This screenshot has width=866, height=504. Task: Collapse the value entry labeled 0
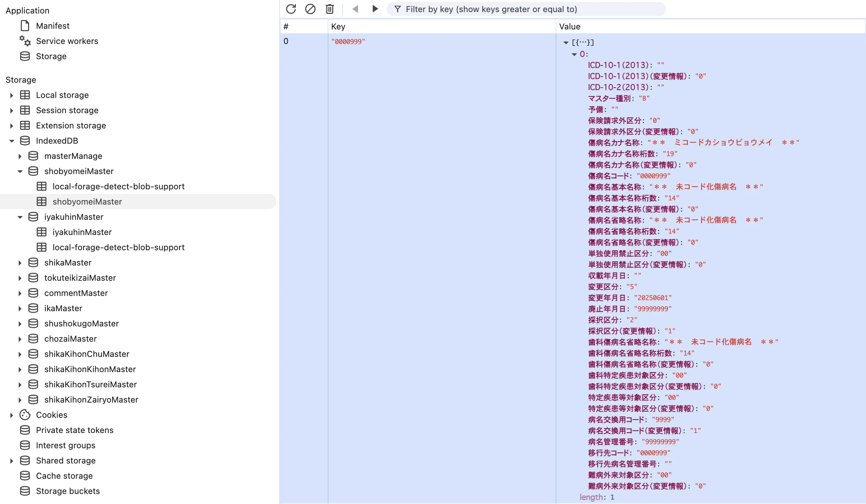(x=575, y=54)
